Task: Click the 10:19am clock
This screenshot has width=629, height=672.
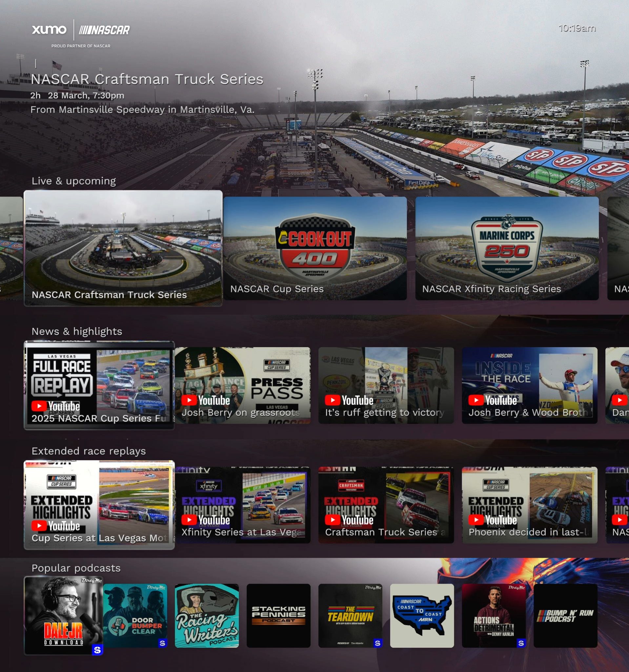Action: (577, 28)
